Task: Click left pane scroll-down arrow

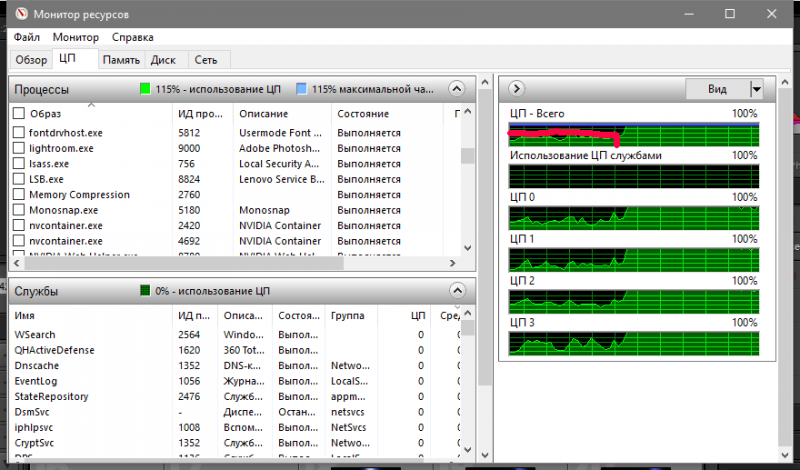Action: 485,455
